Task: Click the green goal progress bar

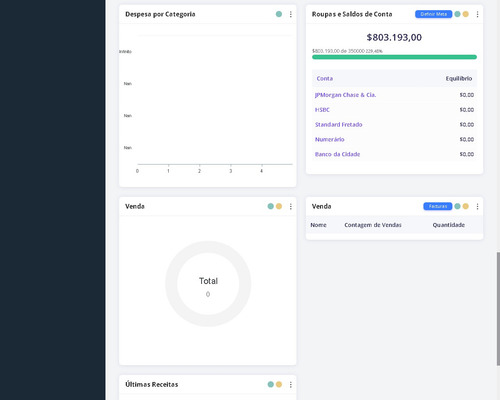Action: coord(394,57)
